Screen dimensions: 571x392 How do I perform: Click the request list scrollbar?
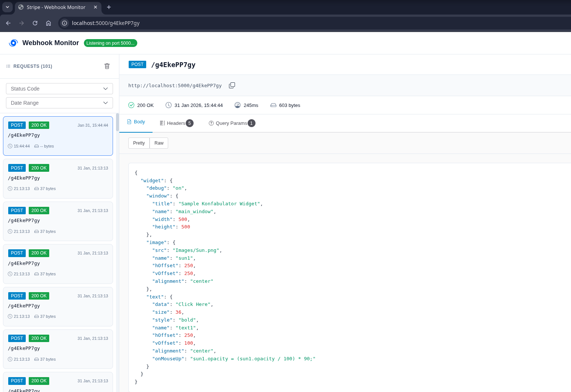point(117,123)
